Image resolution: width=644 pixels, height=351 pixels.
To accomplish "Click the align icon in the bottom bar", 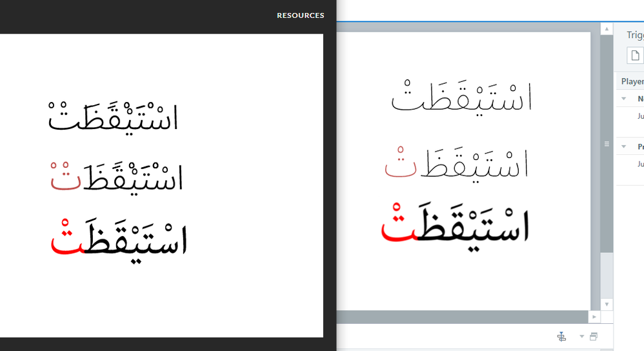I will coord(561,337).
